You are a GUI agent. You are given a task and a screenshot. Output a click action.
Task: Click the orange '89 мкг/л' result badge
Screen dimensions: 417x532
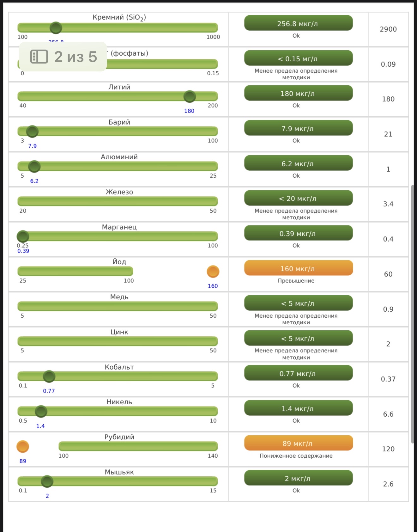click(298, 443)
